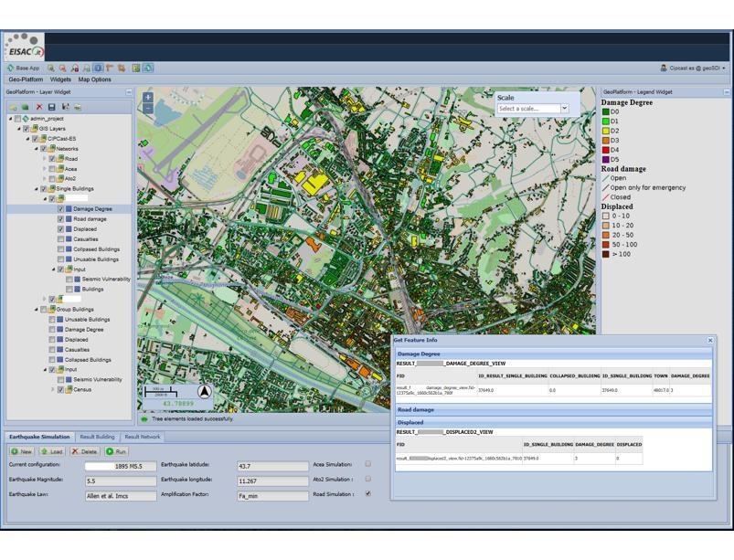Collapse the admin_project tree node arrow
Screen dimensions: 734x560
[x=10, y=119]
